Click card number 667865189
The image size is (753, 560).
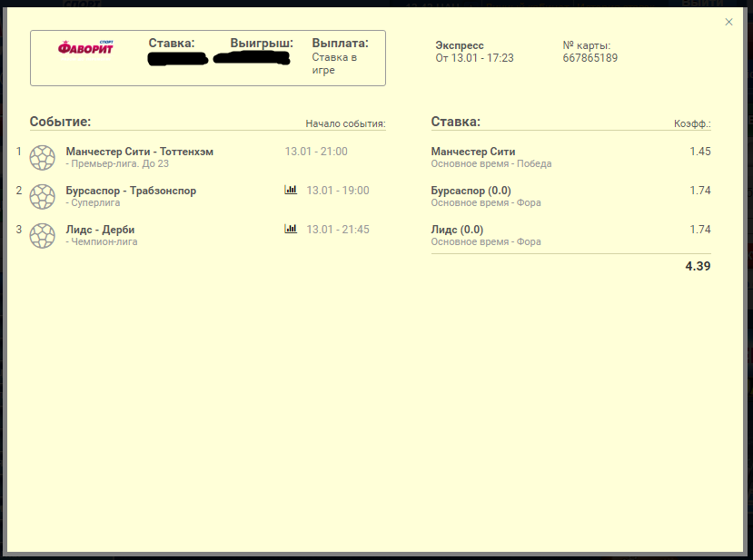click(x=590, y=58)
